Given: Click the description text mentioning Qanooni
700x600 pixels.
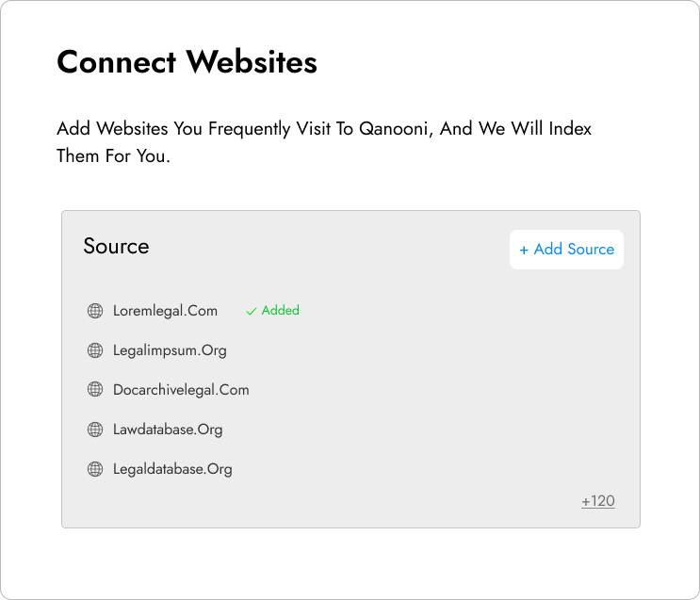Looking at the screenshot, I should point(324,142).
